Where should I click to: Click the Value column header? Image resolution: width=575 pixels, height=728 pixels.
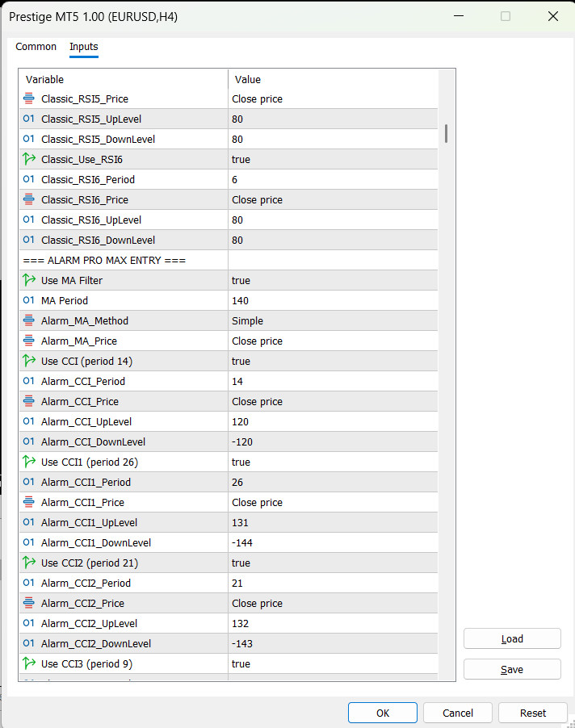(333, 79)
